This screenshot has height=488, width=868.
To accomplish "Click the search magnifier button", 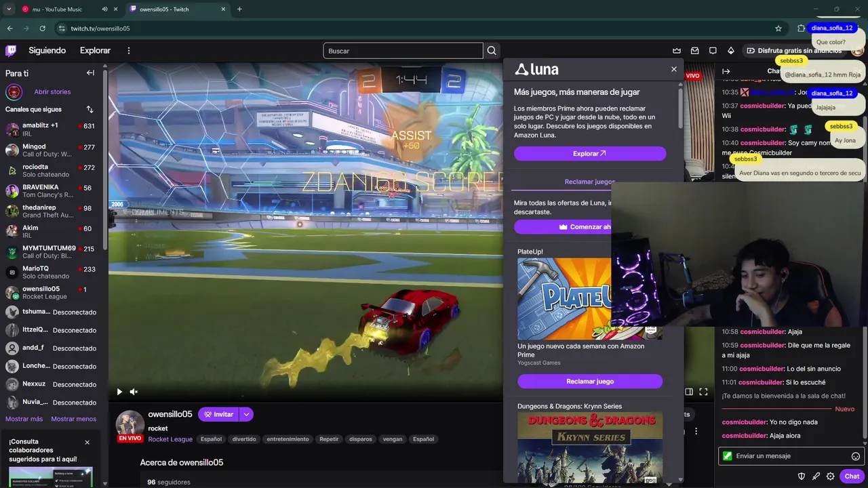I will click(492, 51).
